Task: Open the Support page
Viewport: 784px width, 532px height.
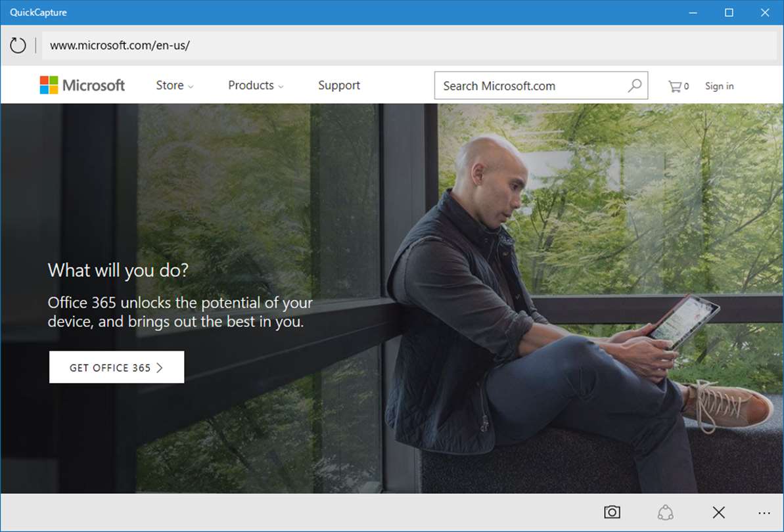Action: click(339, 85)
